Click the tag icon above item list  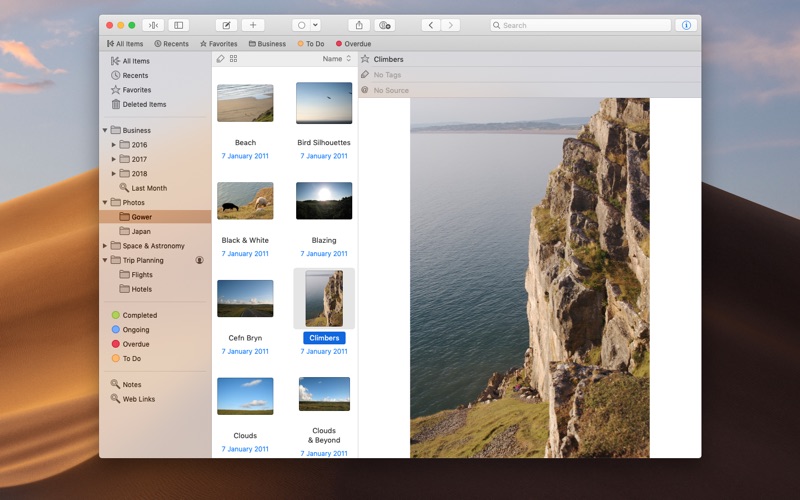coord(221,59)
